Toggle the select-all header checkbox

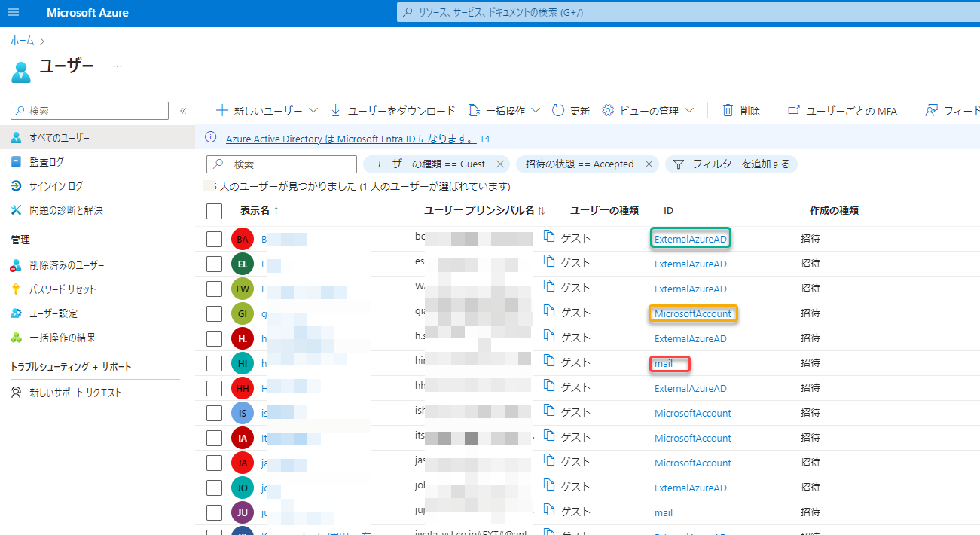pos(215,211)
